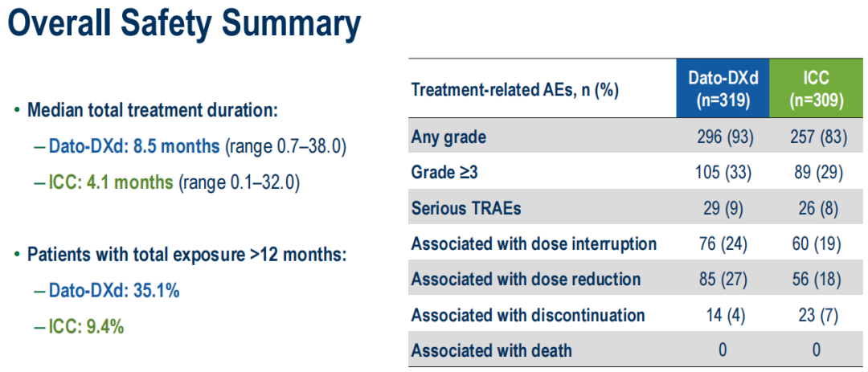Click the "Median total treatment duration" bullet
Viewport: 868px width, 372px height.
pyautogui.click(x=153, y=111)
